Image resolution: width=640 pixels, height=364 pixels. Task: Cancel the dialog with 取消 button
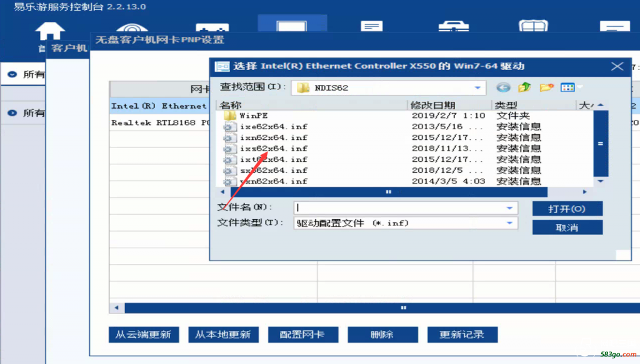click(x=567, y=227)
